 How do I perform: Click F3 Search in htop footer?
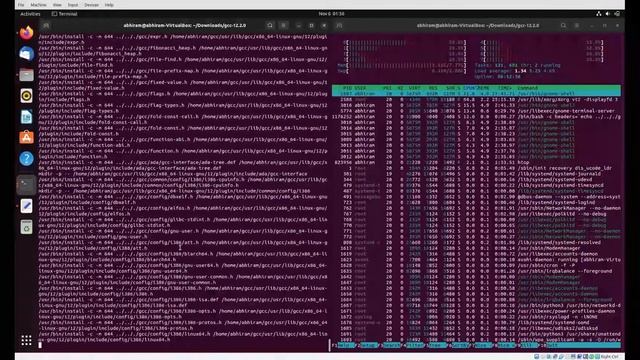[x=391, y=345]
